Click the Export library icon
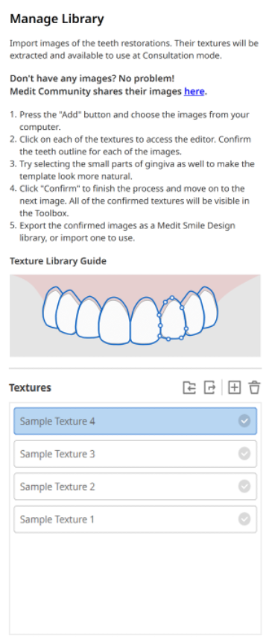This screenshot has width=269, height=644. tap(209, 387)
